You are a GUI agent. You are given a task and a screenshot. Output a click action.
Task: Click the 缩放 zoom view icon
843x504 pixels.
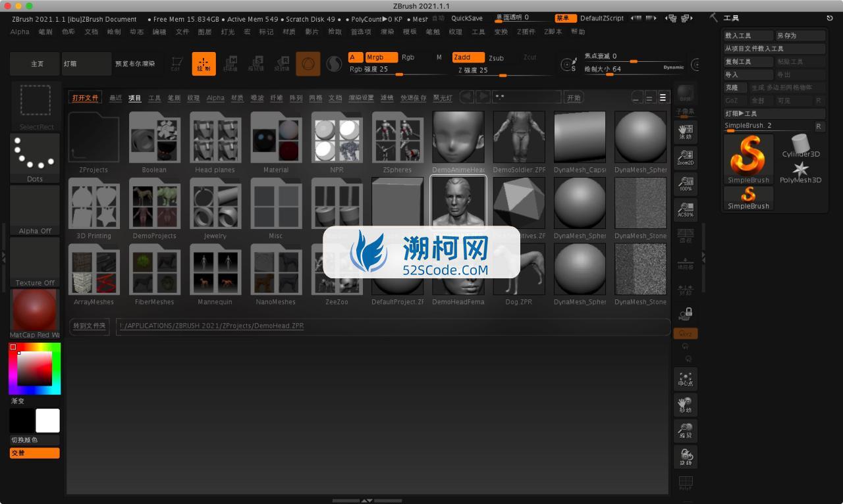686,430
